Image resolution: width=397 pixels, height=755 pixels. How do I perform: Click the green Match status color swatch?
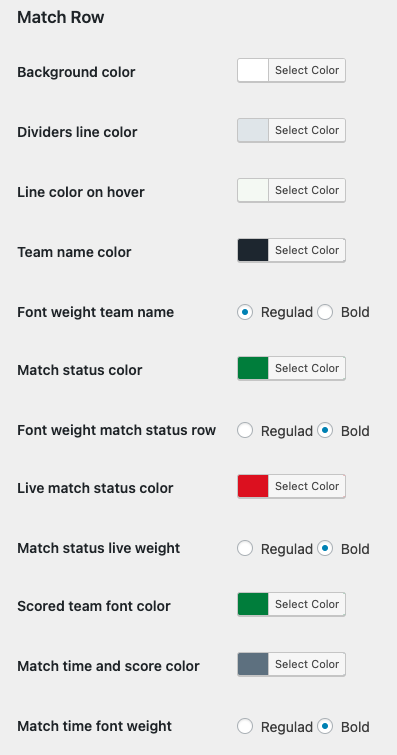[x=253, y=368]
